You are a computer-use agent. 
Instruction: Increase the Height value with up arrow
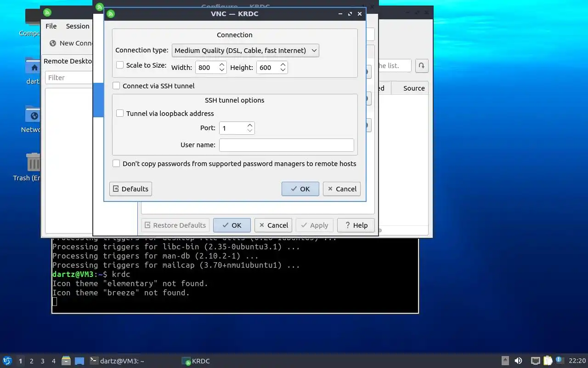[x=283, y=64]
